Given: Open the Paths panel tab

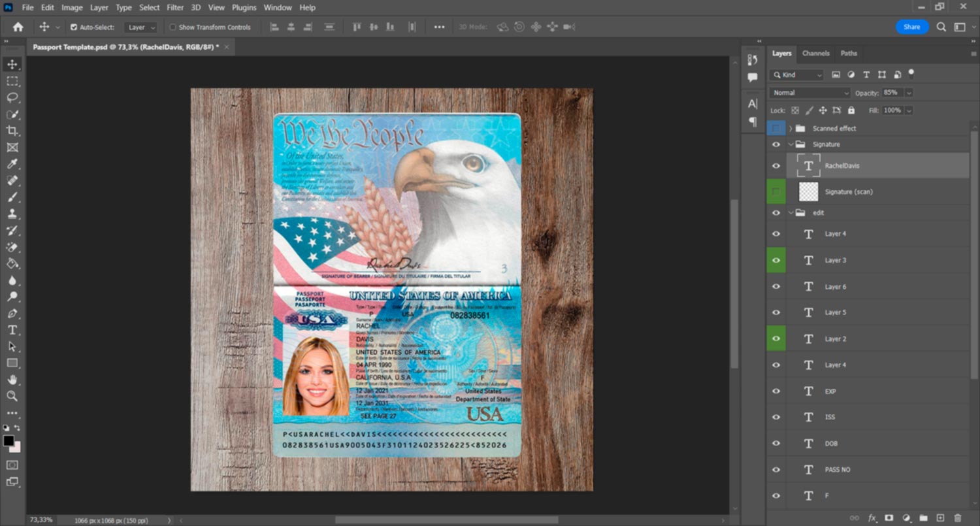Looking at the screenshot, I should [849, 54].
